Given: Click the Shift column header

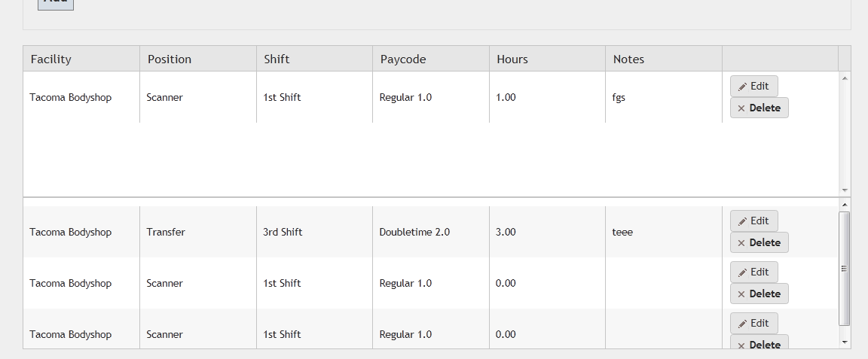Looking at the screenshot, I should point(277,59).
